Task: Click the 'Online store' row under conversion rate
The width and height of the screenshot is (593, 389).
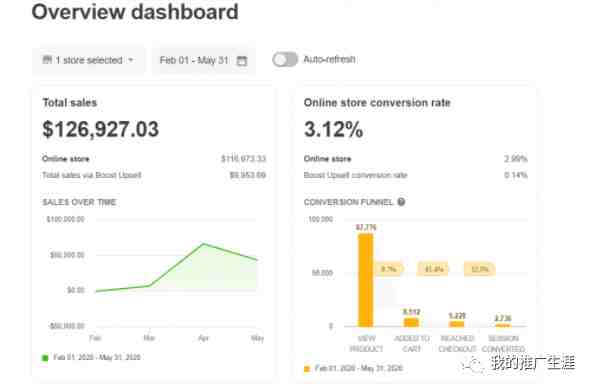Action: point(416,159)
